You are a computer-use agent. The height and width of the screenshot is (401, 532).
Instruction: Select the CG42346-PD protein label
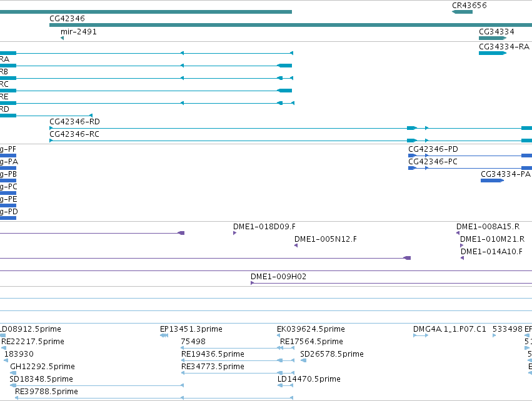(433, 149)
